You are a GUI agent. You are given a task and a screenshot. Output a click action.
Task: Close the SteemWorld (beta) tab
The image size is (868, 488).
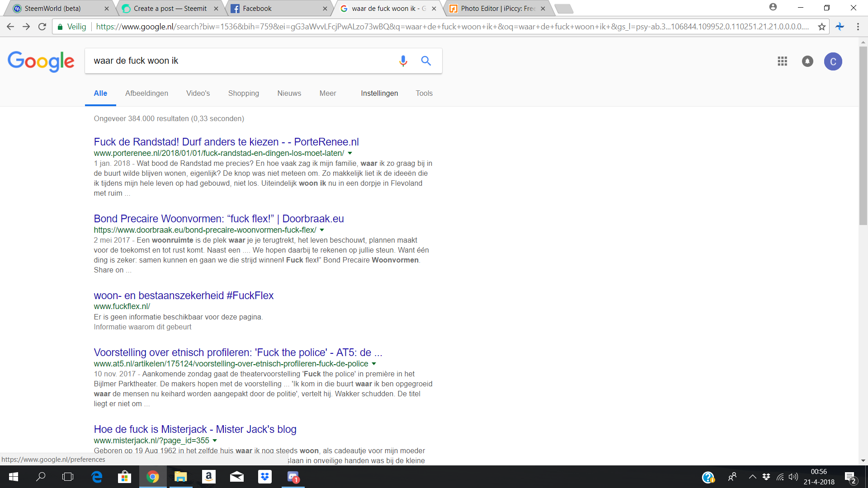click(107, 8)
